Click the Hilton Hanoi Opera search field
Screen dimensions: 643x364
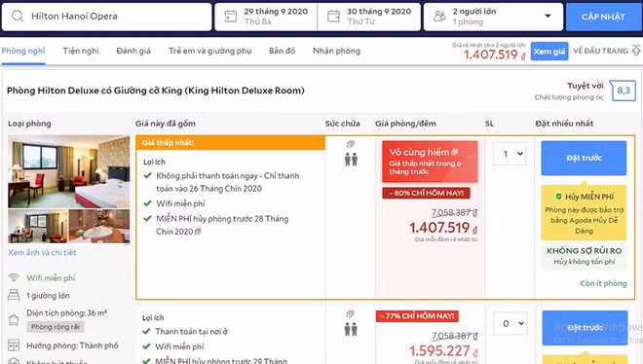[106, 17]
